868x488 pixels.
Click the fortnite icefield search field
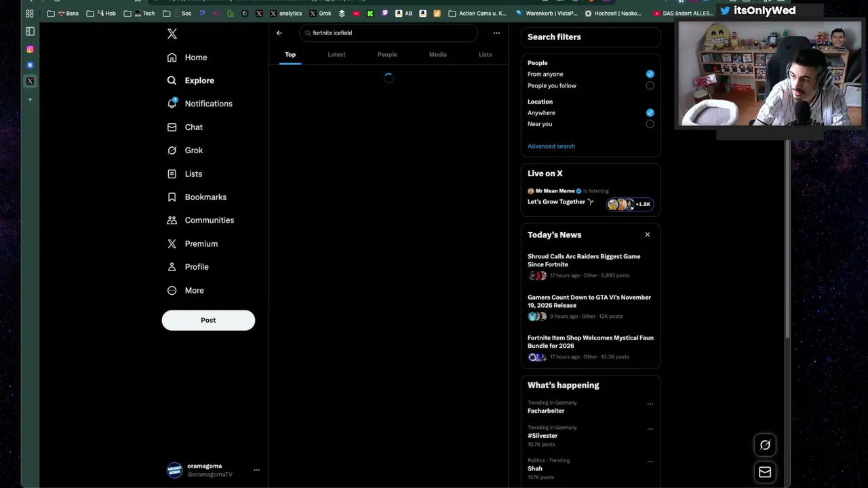(389, 33)
